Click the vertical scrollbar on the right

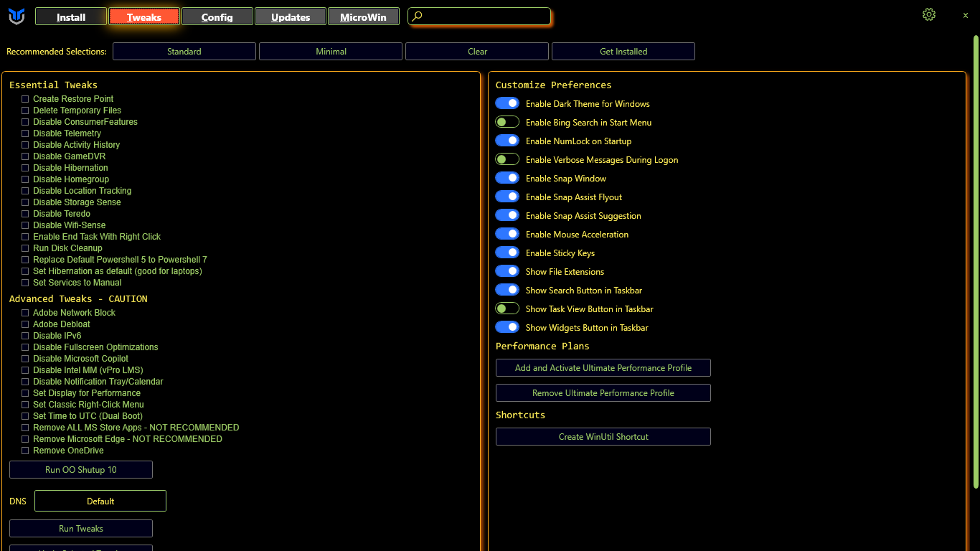[x=976, y=258]
